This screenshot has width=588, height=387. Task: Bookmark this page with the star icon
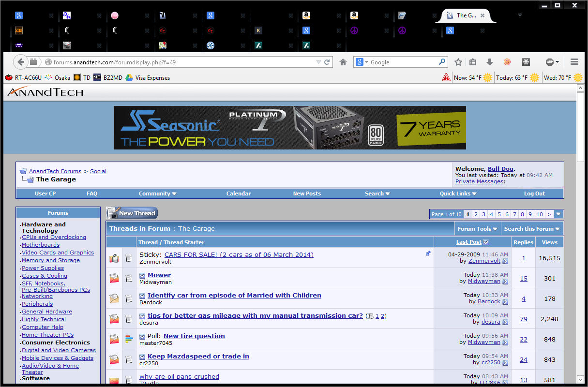458,62
